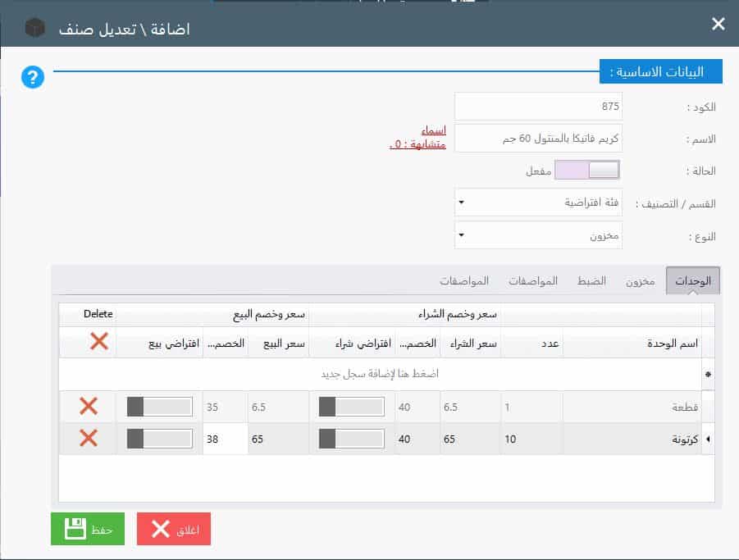Click the count cell showing 10
This screenshot has height=560, width=739.
[x=531, y=439]
